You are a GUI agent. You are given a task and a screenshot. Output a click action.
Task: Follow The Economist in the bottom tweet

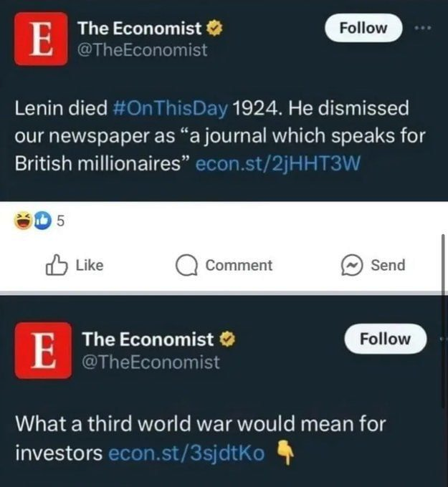tap(385, 339)
